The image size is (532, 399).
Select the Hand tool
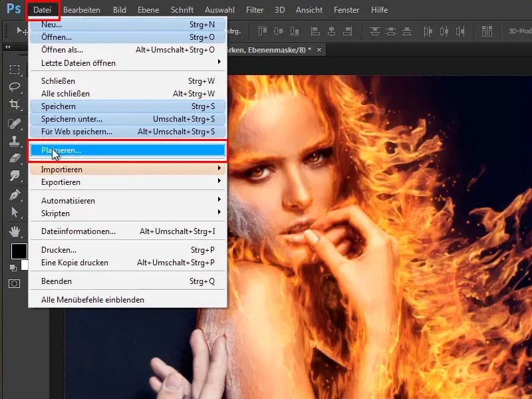(x=14, y=231)
